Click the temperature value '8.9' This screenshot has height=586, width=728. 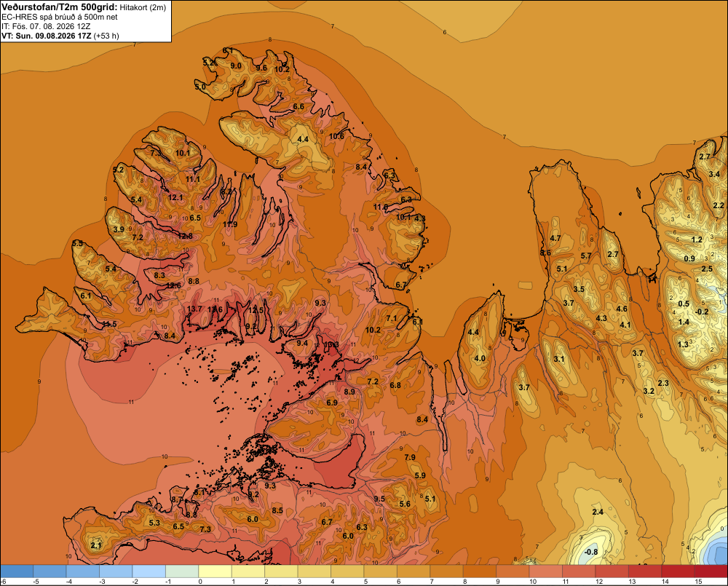pos(349,392)
